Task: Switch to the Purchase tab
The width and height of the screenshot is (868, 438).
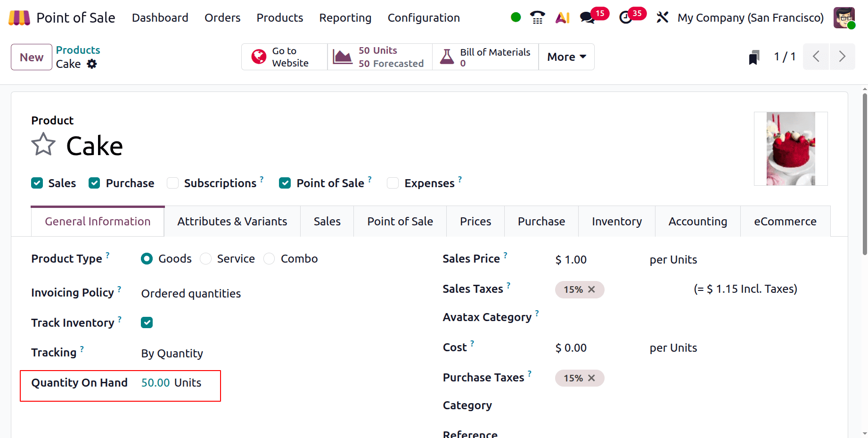Action: click(x=541, y=221)
